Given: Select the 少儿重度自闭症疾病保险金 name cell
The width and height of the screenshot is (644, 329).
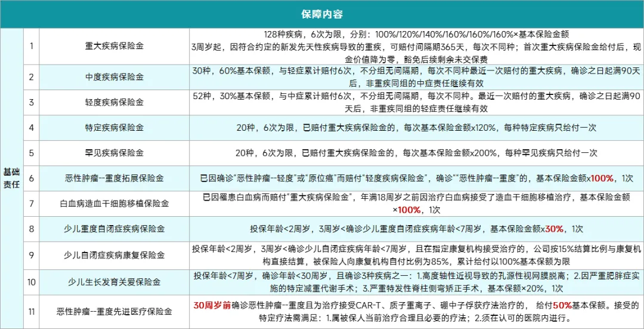Looking at the screenshot, I should 114,229.
